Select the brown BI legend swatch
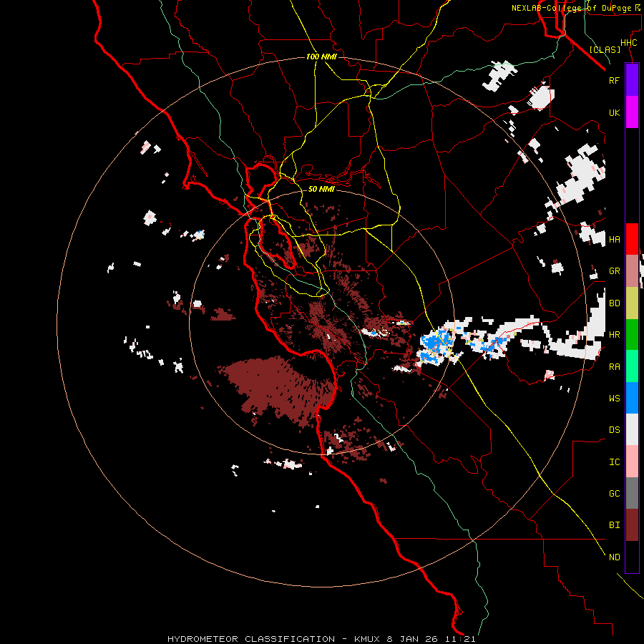 [x=632, y=525]
